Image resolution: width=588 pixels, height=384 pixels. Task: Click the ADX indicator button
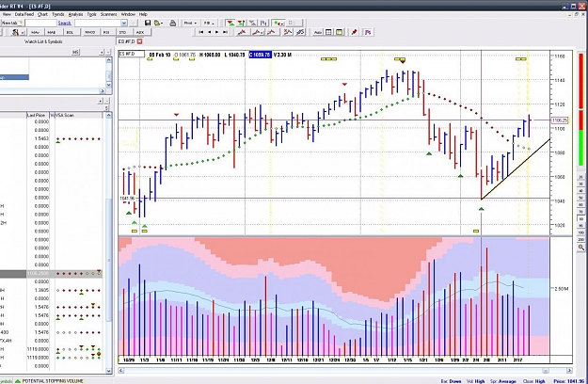[x=140, y=33]
